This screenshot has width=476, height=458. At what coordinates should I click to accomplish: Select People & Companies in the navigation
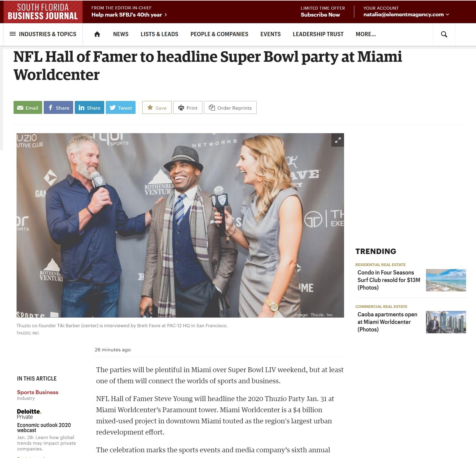[219, 34]
